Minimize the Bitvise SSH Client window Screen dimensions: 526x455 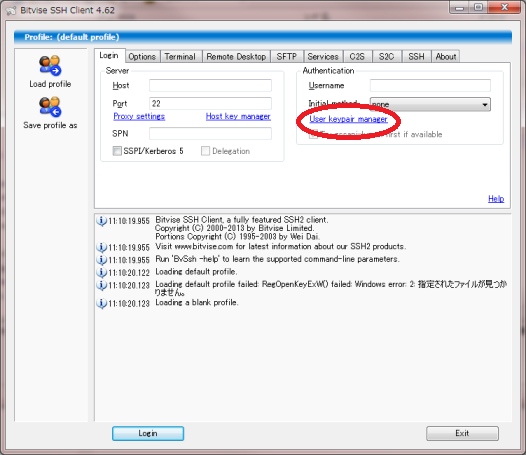[x=459, y=7]
